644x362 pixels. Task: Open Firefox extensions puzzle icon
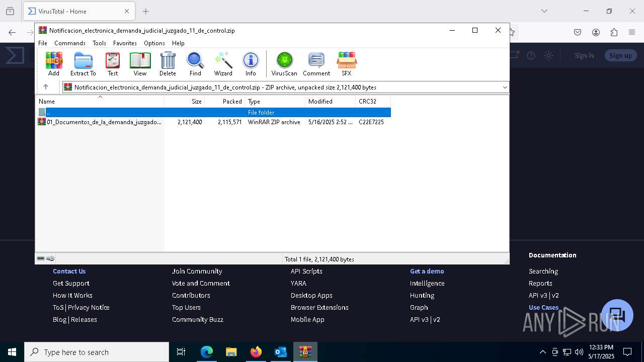pos(614,32)
